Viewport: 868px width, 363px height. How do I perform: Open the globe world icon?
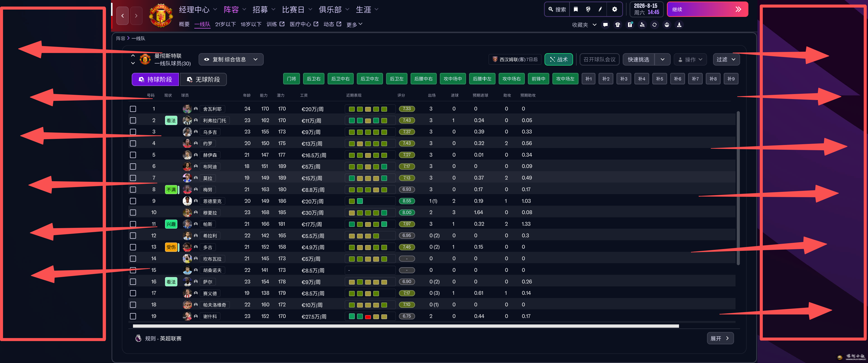tap(588, 9)
